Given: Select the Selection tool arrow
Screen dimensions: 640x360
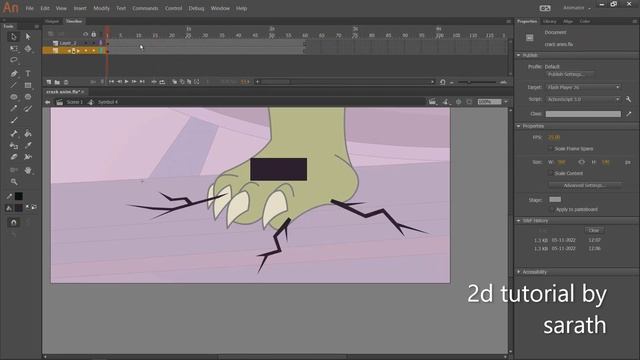Looking at the screenshot, I should click(14, 37).
